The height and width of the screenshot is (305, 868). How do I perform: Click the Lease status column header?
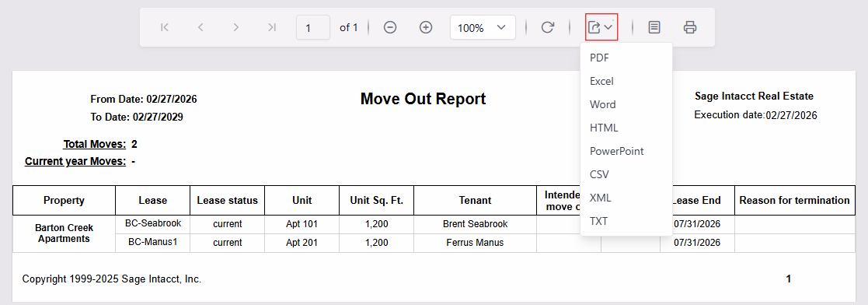228,200
